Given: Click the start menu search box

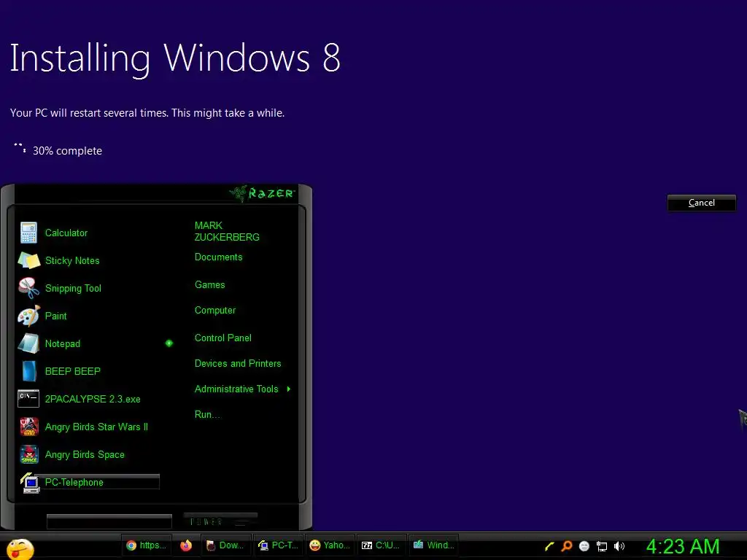Looking at the screenshot, I should tap(109, 521).
